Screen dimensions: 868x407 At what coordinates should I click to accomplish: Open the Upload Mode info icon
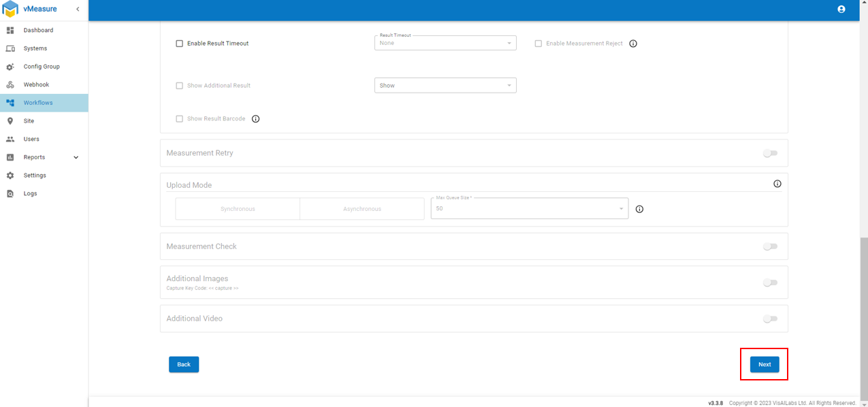click(777, 184)
